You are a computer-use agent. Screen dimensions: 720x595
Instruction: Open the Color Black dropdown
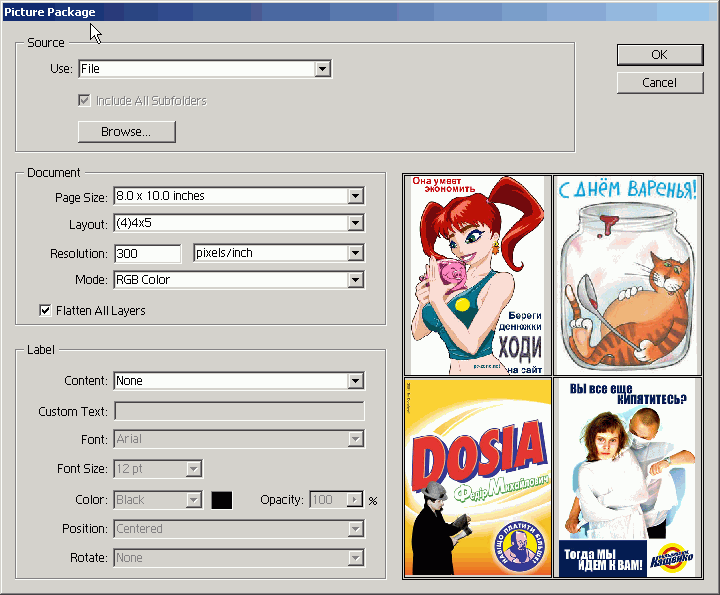tap(158, 500)
